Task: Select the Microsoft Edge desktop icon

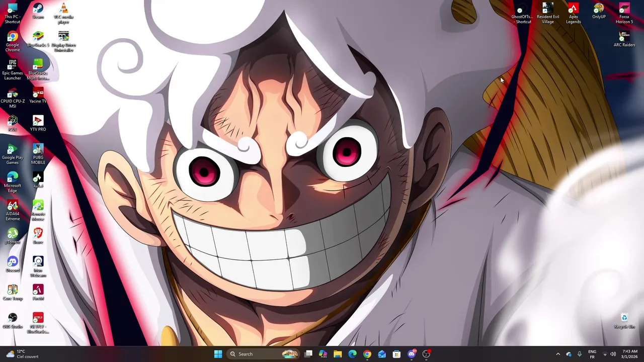Action: point(13,183)
